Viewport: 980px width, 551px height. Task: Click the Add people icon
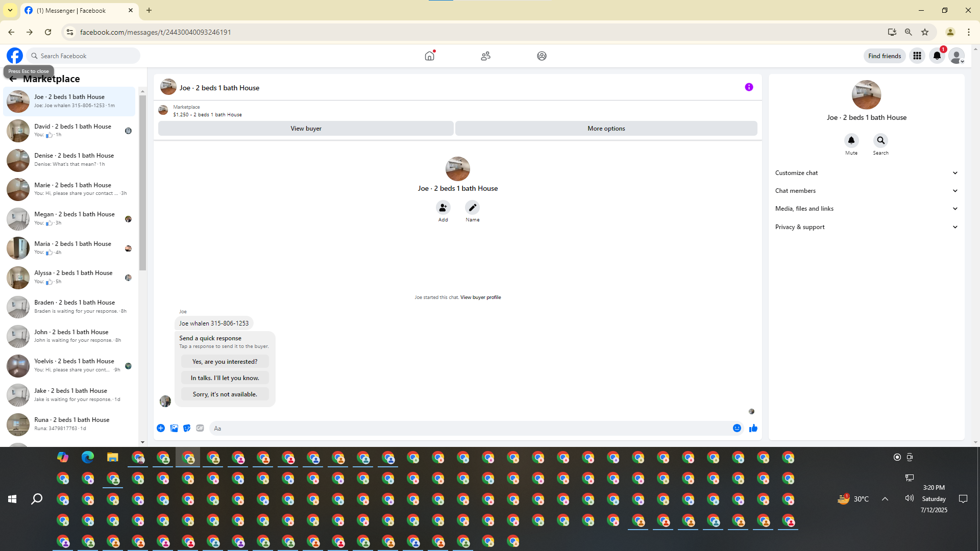coord(443,208)
